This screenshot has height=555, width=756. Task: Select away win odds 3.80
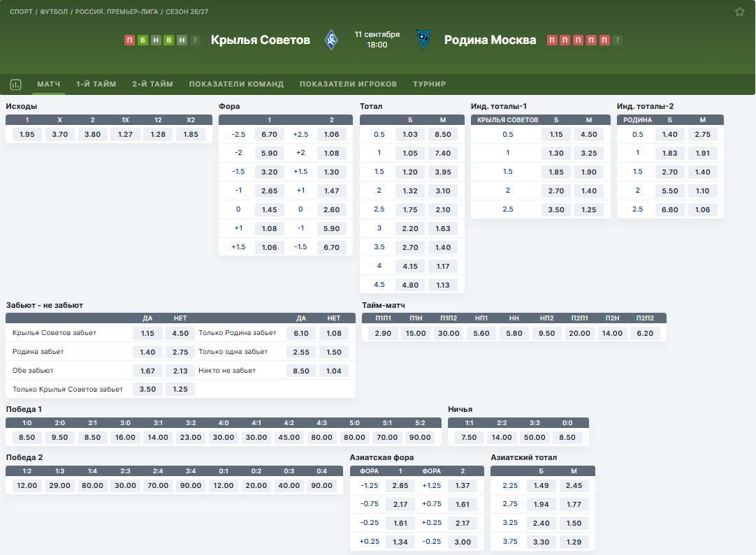pyautogui.click(x=92, y=135)
